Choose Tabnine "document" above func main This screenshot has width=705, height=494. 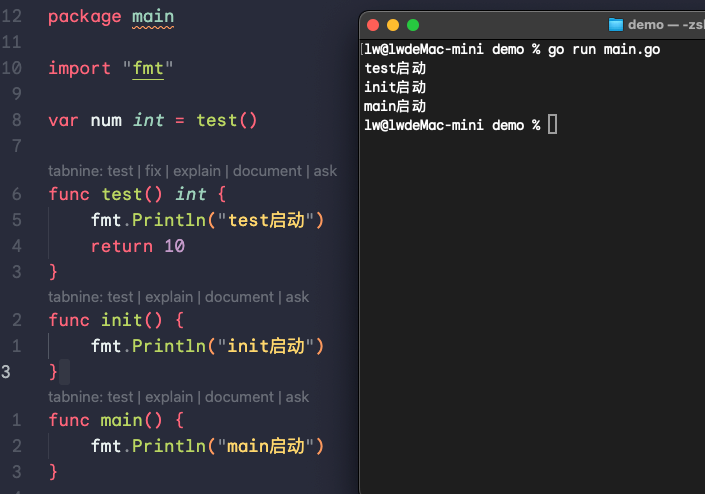tap(239, 397)
